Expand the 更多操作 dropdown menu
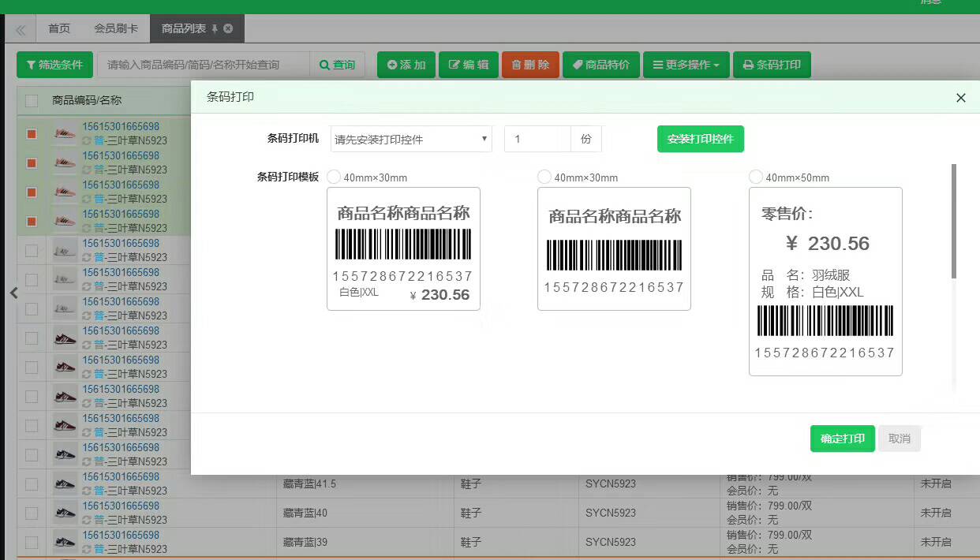 click(x=686, y=65)
